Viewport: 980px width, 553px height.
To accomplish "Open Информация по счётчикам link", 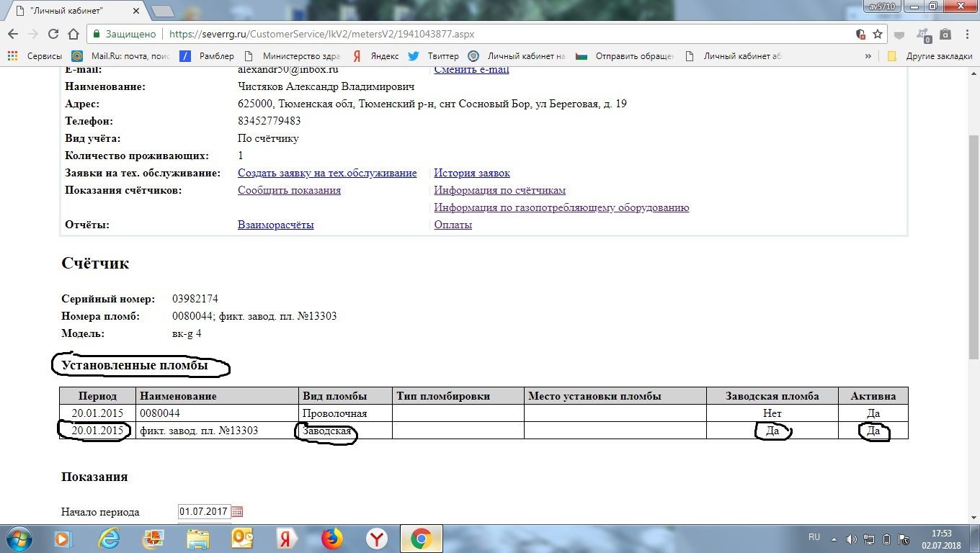I will pos(499,190).
